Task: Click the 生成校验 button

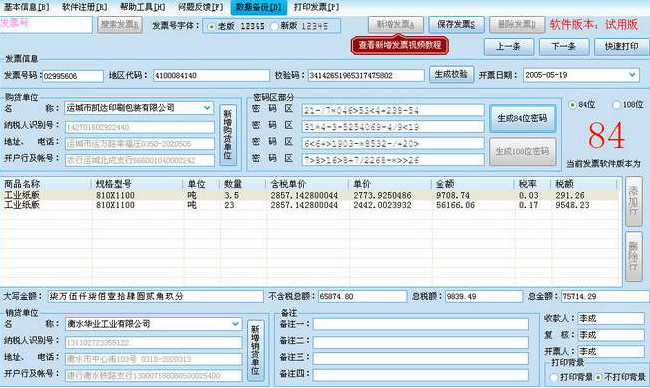Action: coord(451,75)
